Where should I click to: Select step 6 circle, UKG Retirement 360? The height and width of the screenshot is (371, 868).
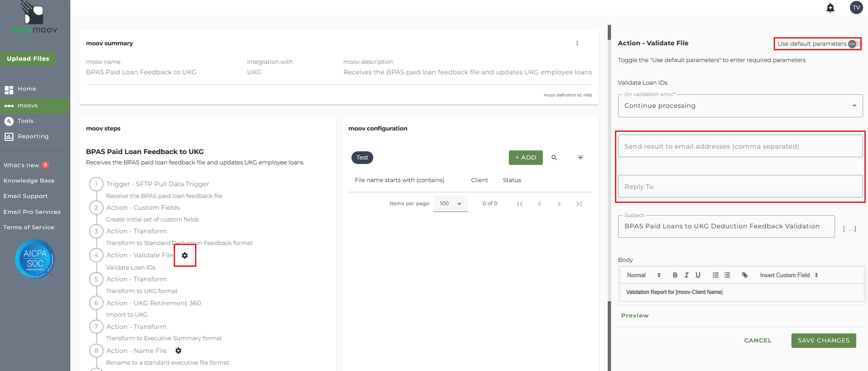96,303
